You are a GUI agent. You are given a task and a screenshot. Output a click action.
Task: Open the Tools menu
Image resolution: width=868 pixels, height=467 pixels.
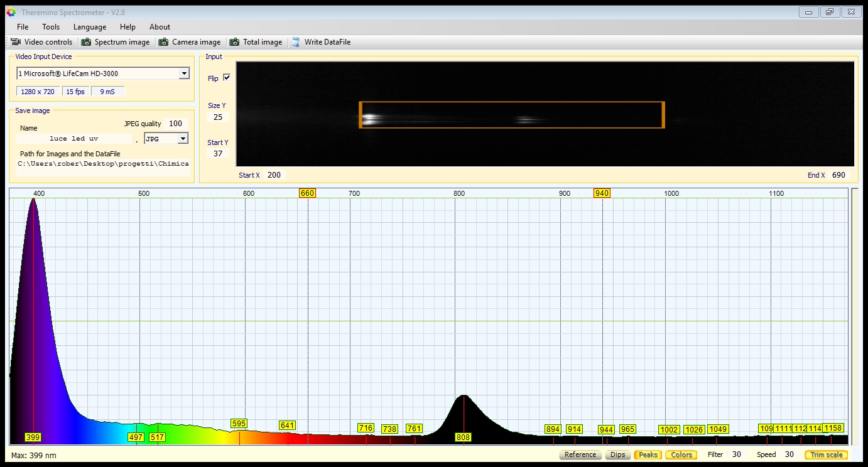coord(51,27)
